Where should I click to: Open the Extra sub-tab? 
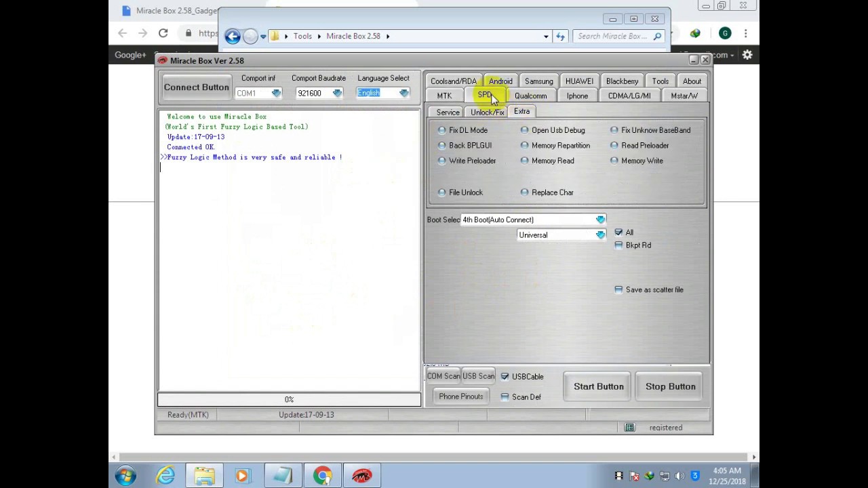(521, 111)
